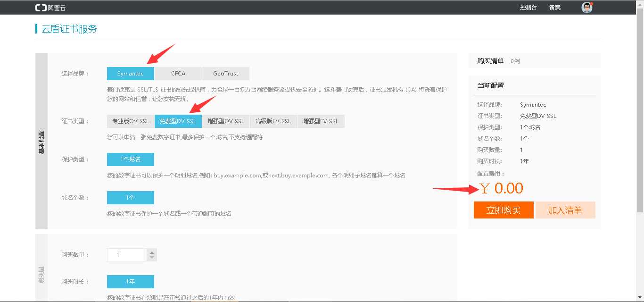Click the 证书类型 label in form
Viewport: 644px width, 302px height.
tap(74, 121)
